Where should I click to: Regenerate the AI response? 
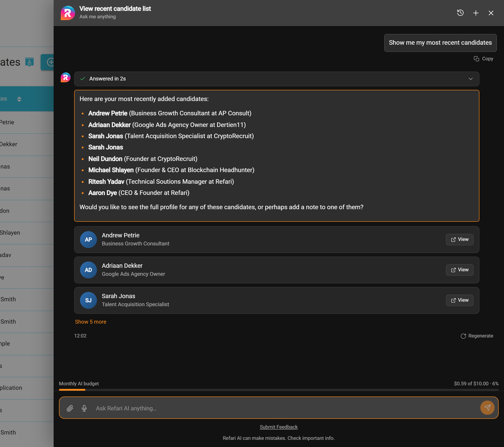tap(477, 336)
